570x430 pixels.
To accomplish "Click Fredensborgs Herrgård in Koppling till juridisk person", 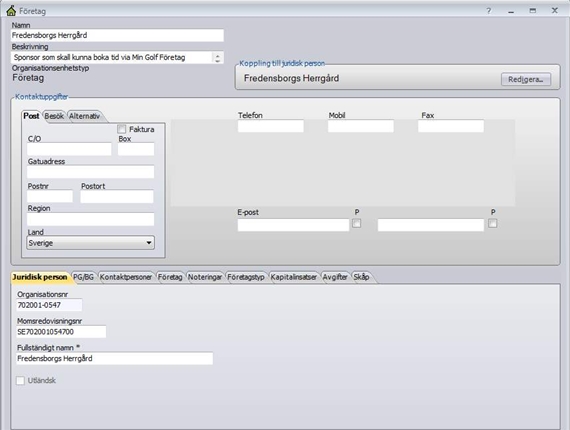I will pyautogui.click(x=292, y=78).
